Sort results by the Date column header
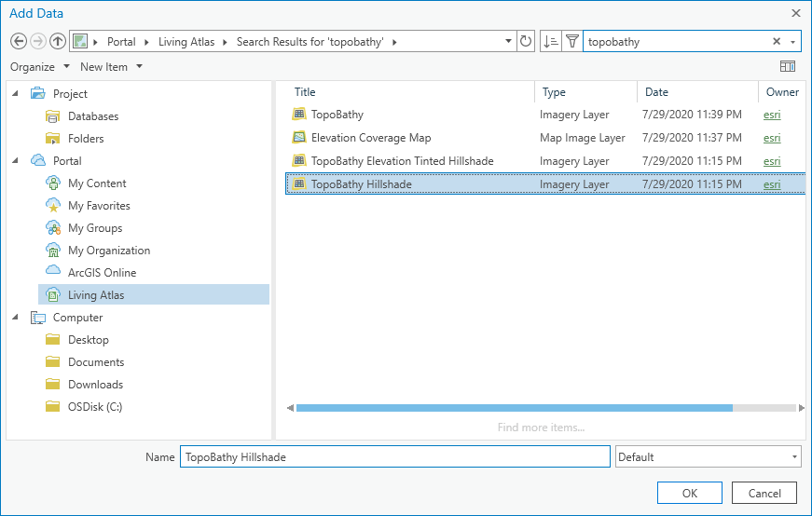This screenshot has width=812, height=516. (657, 92)
